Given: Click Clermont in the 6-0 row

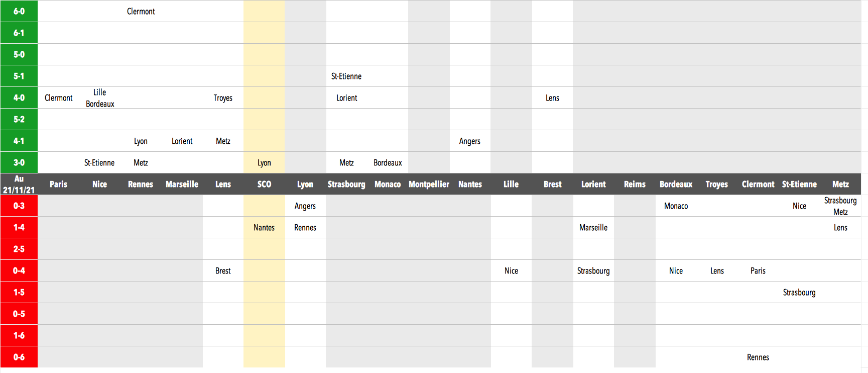Looking at the screenshot, I should pos(141,12).
